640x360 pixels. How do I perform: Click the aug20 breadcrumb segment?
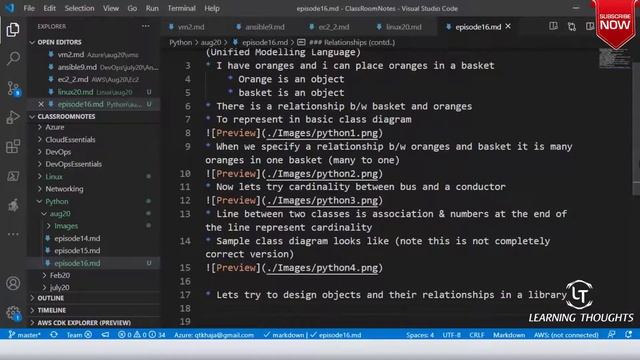click(x=211, y=42)
